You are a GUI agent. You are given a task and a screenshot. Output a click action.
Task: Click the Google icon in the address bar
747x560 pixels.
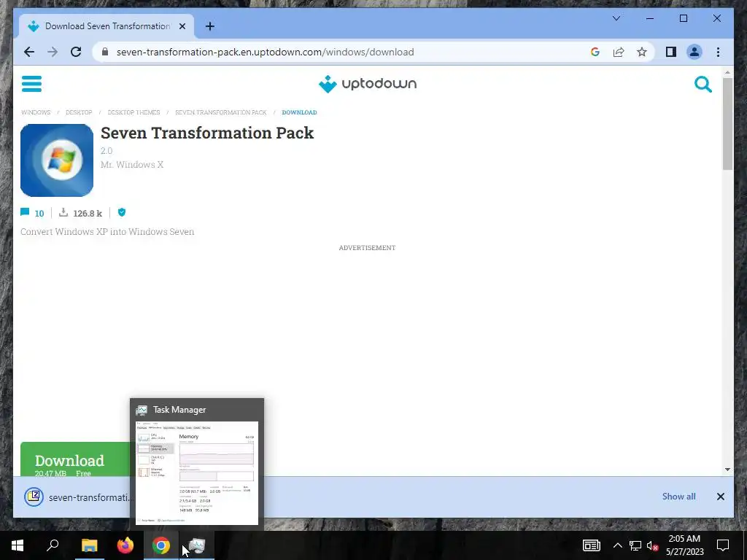coord(595,52)
